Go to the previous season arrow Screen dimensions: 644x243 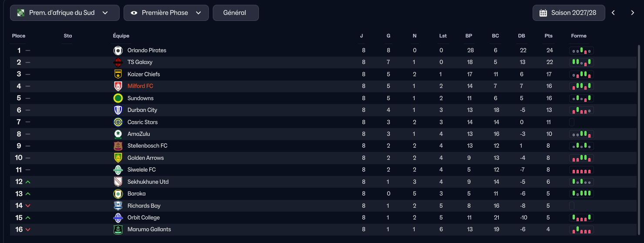point(613,13)
